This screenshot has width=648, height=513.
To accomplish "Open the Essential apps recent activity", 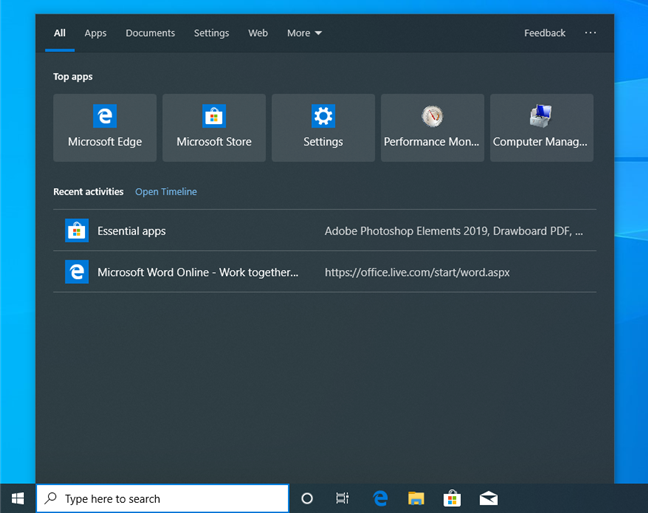I will 325,230.
